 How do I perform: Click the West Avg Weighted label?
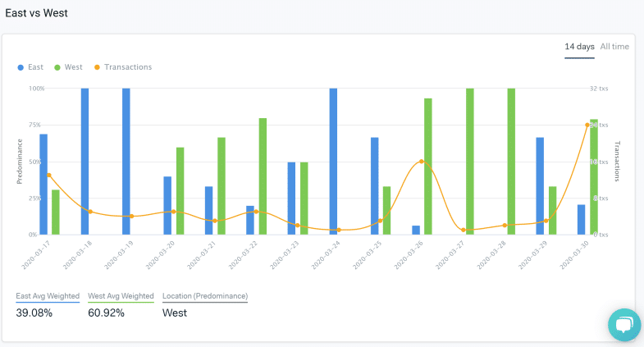tap(121, 295)
